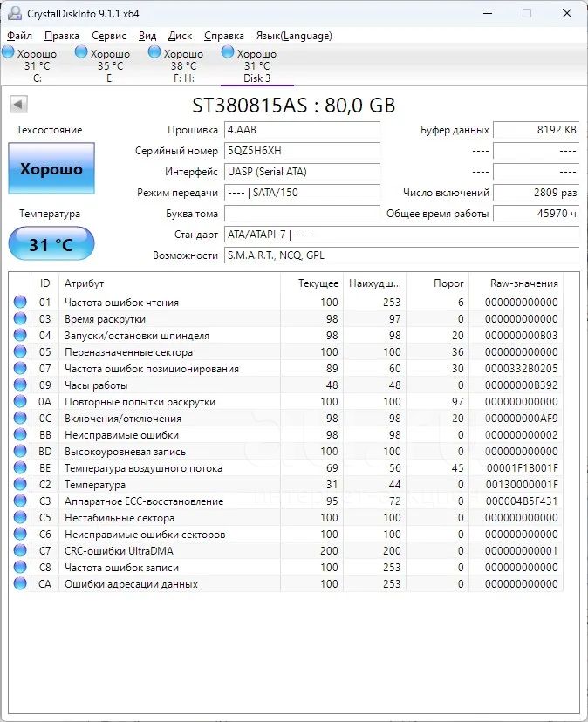Click status circle for Частота ошибок позиционирования
Image resolution: width=588 pixels, height=722 pixels.
tap(20, 368)
